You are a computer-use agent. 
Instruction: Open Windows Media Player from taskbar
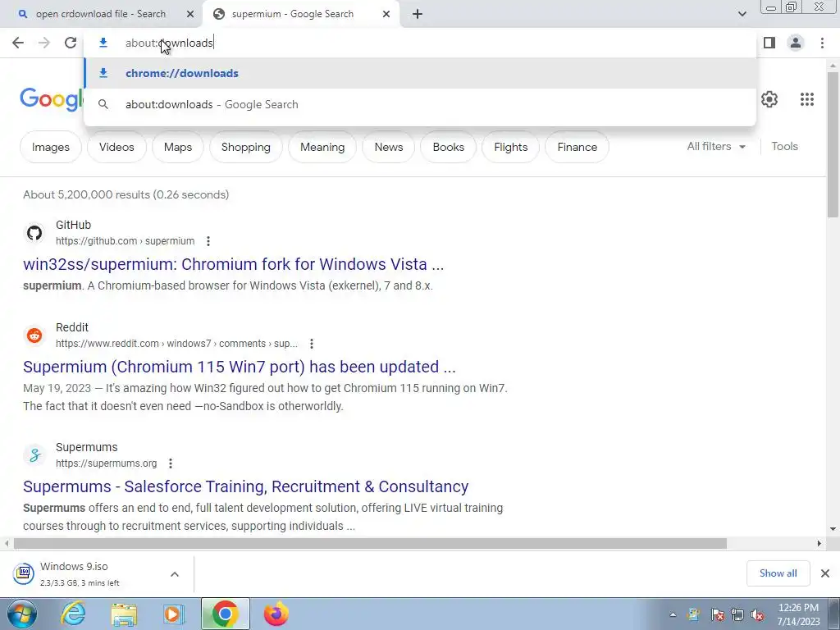[174, 614]
